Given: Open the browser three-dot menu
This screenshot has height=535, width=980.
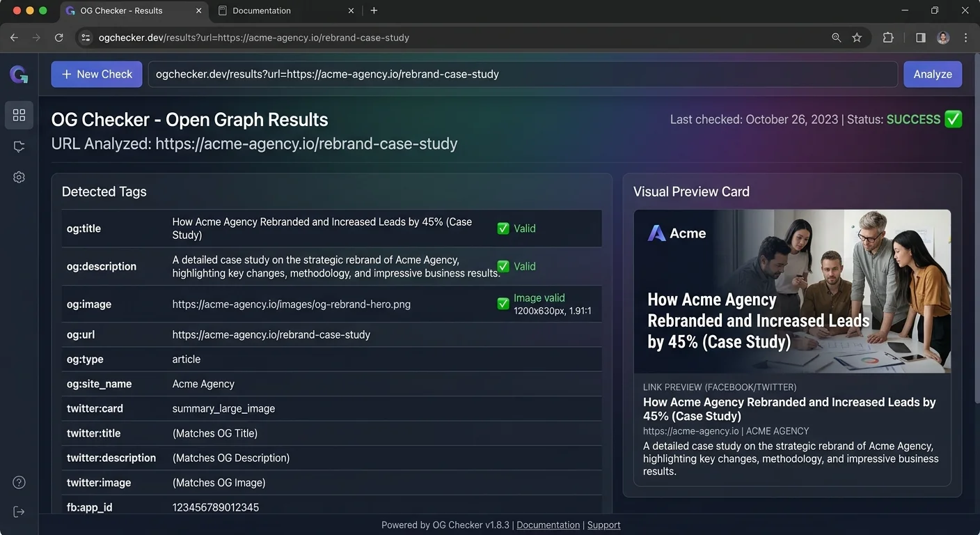Looking at the screenshot, I should coord(965,38).
